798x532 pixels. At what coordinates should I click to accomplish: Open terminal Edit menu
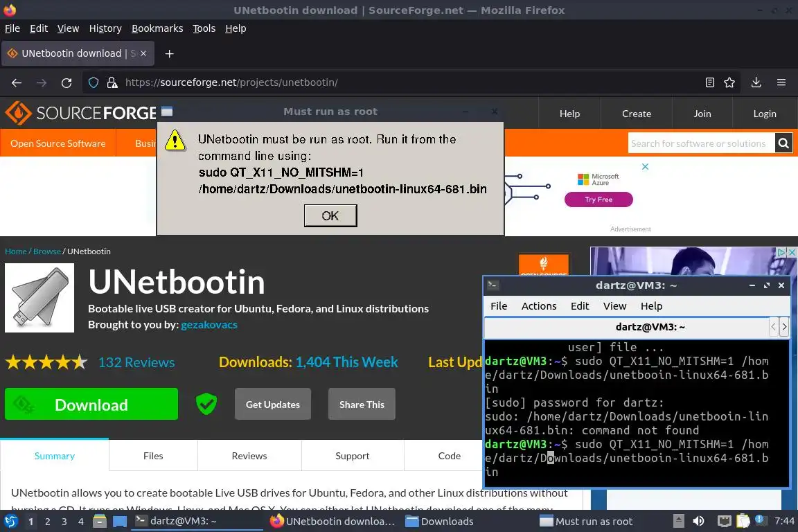coord(579,306)
